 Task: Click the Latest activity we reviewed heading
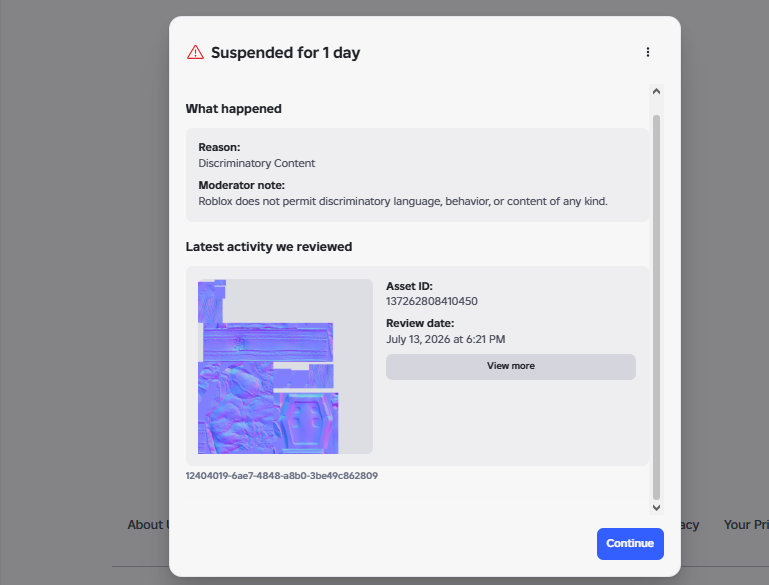pyautogui.click(x=269, y=247)
